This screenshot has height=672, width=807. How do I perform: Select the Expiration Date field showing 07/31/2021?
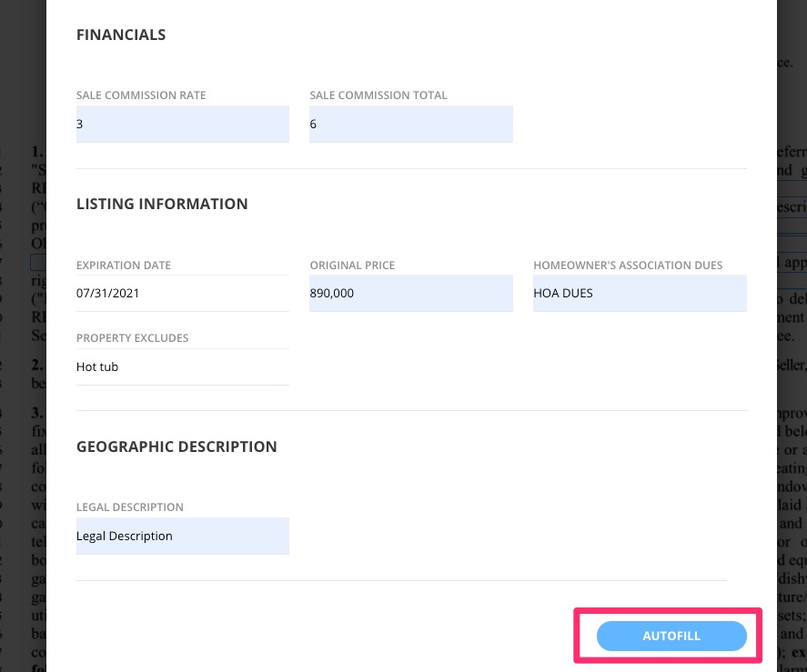[182, 293]
